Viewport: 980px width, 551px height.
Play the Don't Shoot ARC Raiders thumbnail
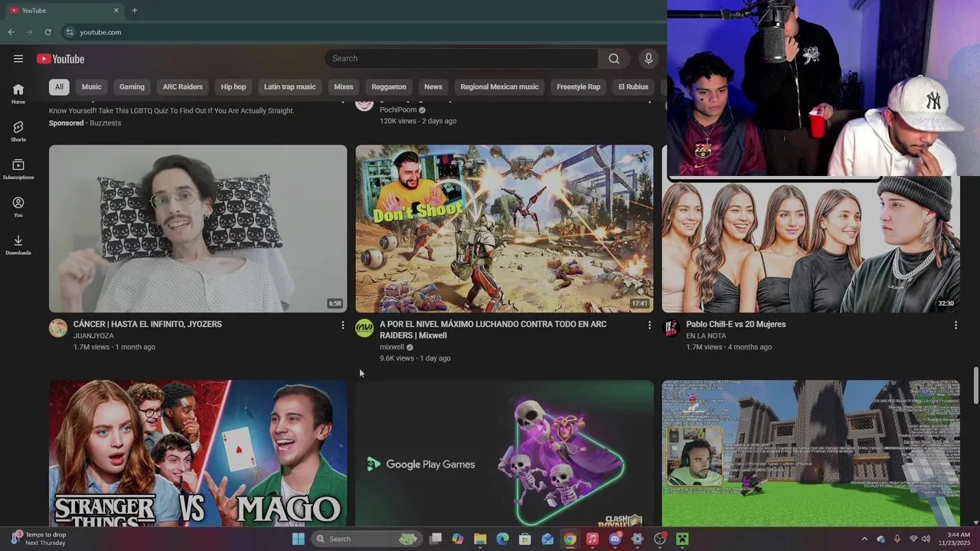505,229
